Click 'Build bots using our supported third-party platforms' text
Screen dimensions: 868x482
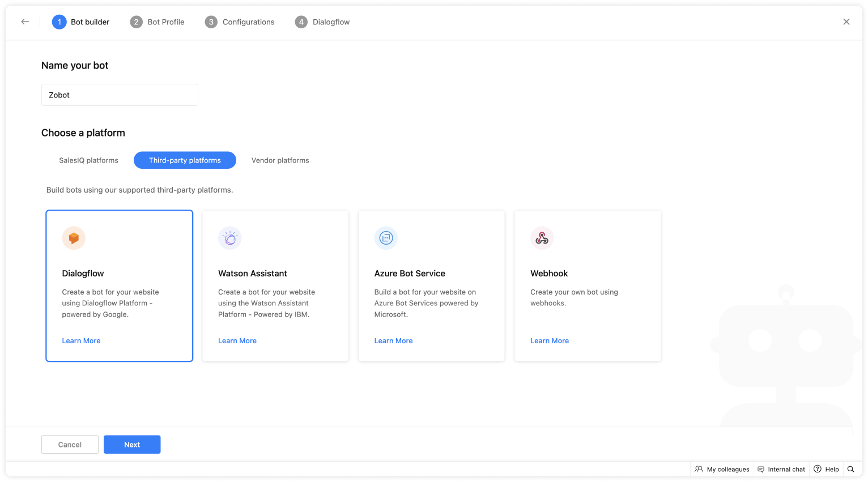pyautogui.click(x=139, y=190)
